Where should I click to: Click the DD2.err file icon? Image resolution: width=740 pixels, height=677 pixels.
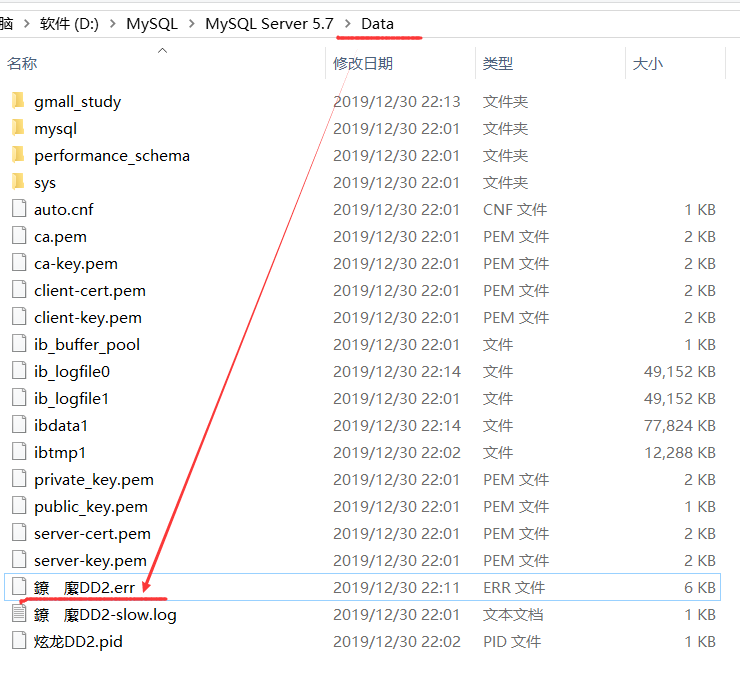(x=18, y=587)
